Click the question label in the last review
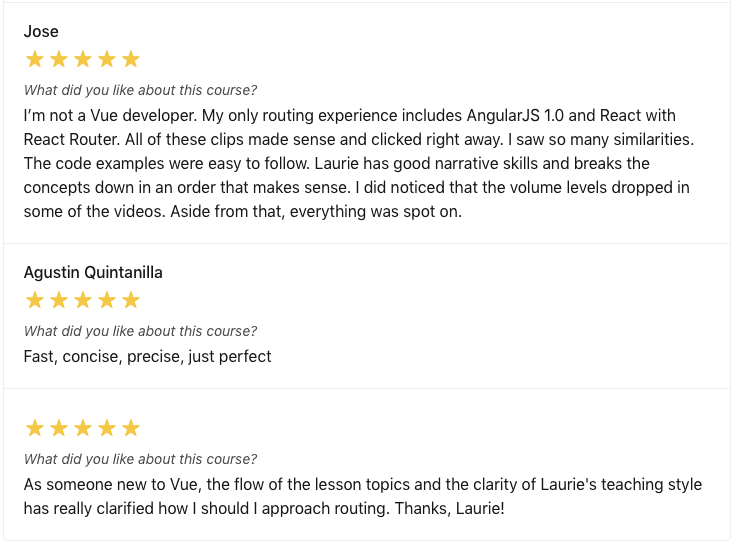This screenshot has height=545, width=734. (x=140, y=459)
